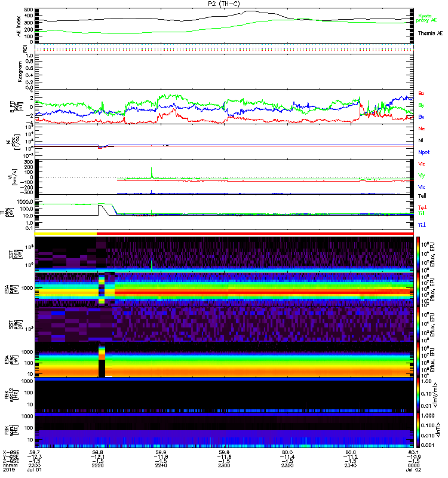
Task: Click the "2320" time tick label
Action: (287, 465)
